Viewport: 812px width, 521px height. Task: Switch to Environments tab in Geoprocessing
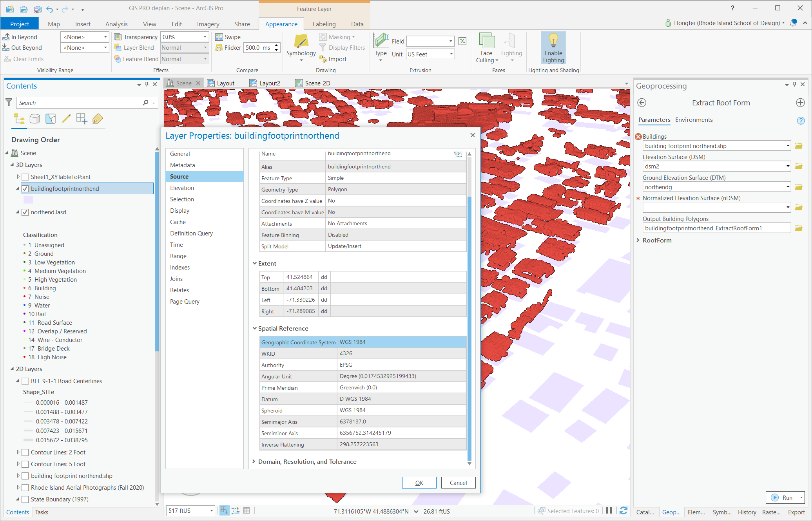694,120
